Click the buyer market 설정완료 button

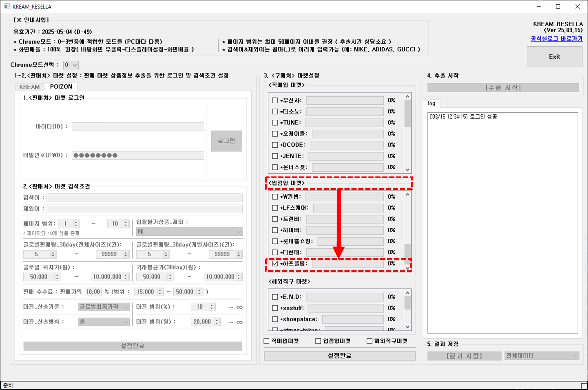[340, 356]
